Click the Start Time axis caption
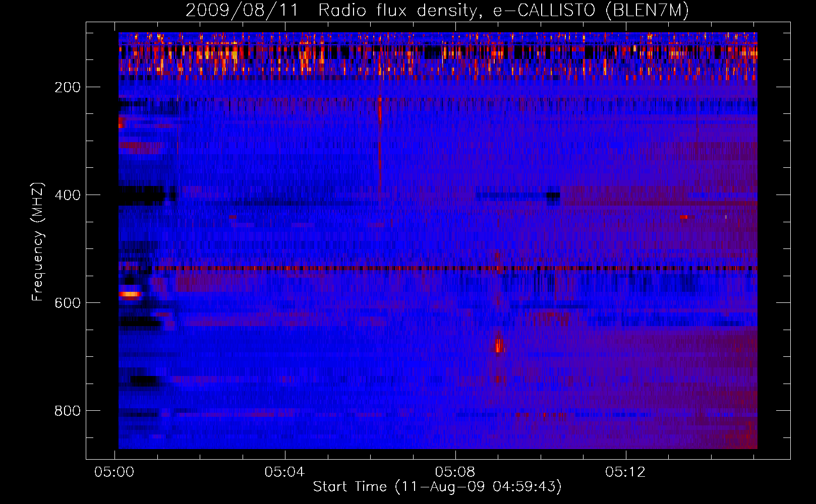This screenshot has height=504, width=816. [437, 487]
